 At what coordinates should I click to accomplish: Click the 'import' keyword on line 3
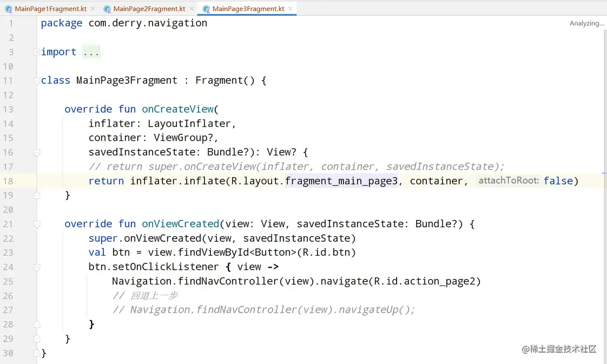(59, 52)
